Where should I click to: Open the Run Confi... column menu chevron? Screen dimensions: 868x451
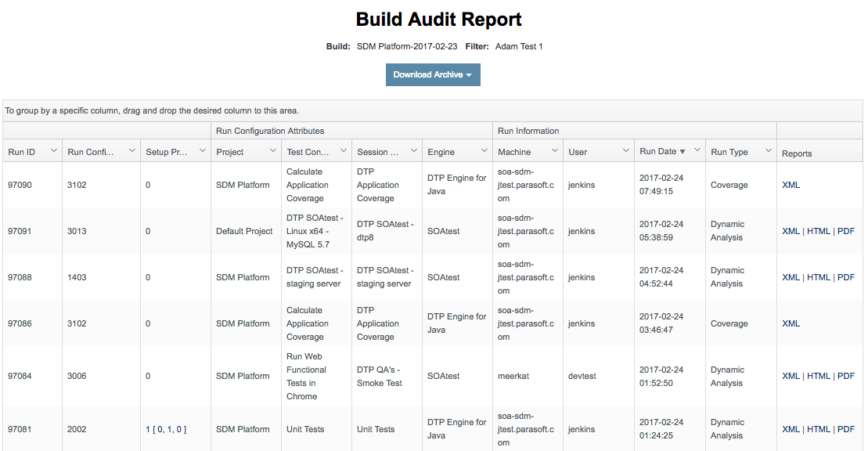pos(131,150)
